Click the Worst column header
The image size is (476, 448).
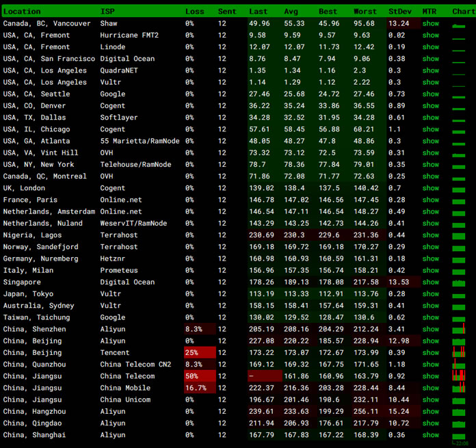(x=365, y=12)
